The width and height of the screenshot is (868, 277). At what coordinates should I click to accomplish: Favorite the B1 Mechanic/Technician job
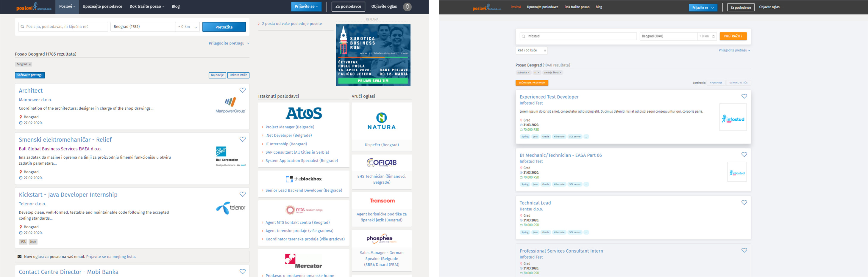point(744,155)
